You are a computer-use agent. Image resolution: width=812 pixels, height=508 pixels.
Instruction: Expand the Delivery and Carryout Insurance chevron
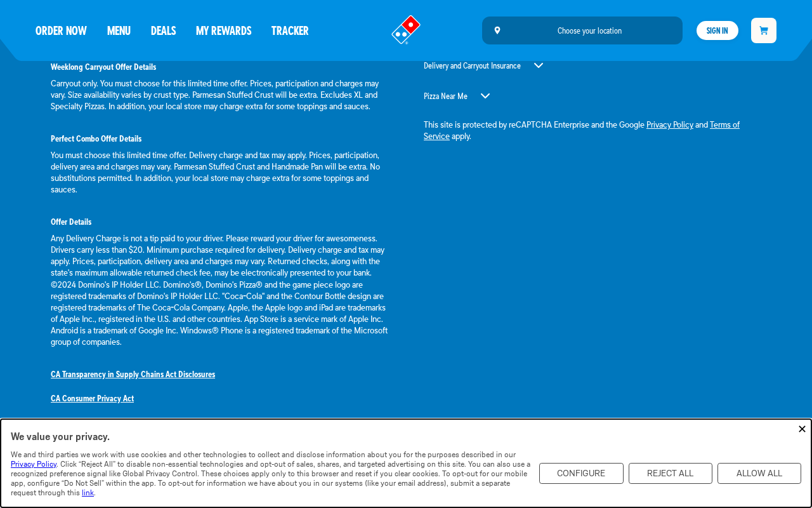click(x=539, y=65)
